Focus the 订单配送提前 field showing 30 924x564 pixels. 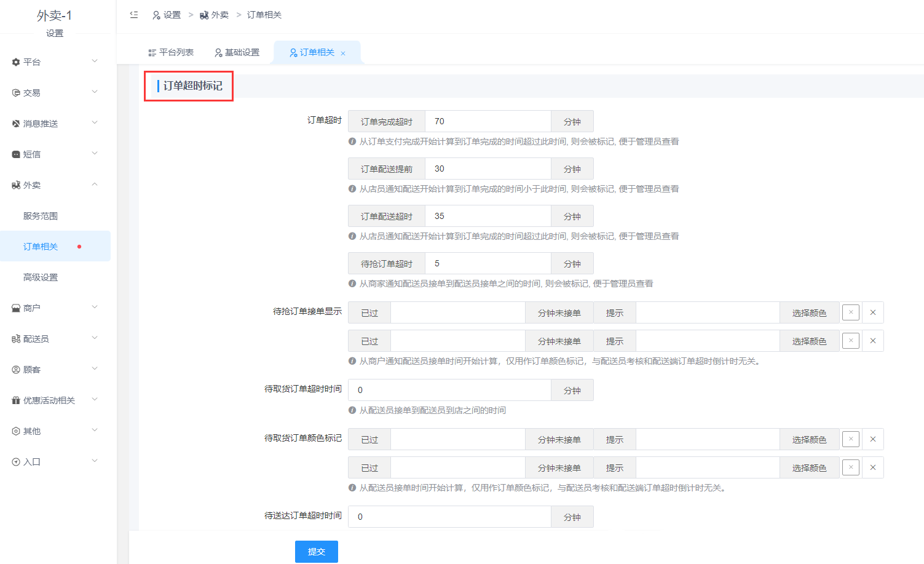click(x=488, y=169)
